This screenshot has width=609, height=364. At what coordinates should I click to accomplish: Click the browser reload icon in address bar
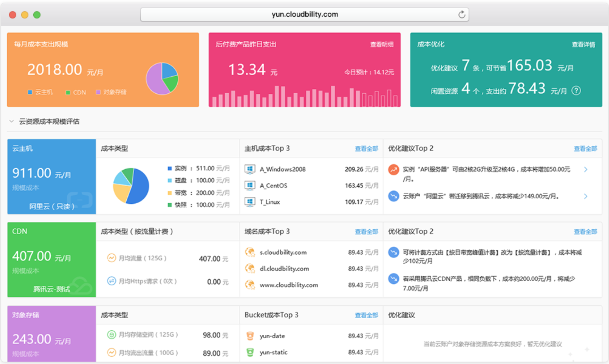[462, 15]
